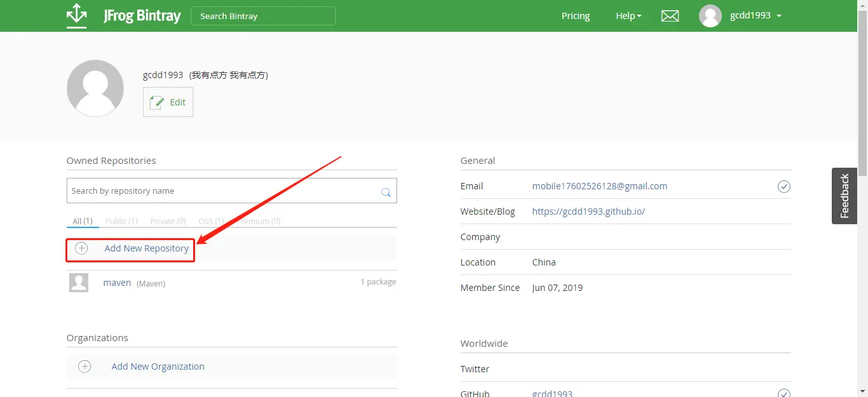
Task: Switch to the Public (1) tab
Action: (x=121, y=221)
